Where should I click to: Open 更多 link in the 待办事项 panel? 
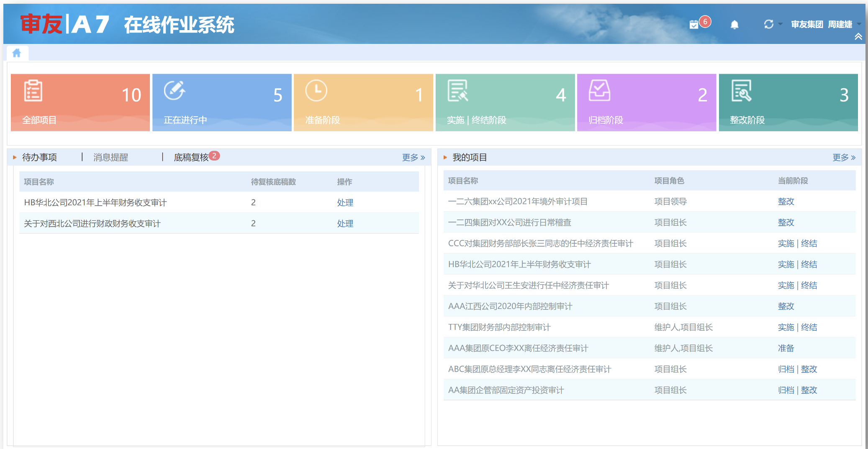(x=413, y=157)
